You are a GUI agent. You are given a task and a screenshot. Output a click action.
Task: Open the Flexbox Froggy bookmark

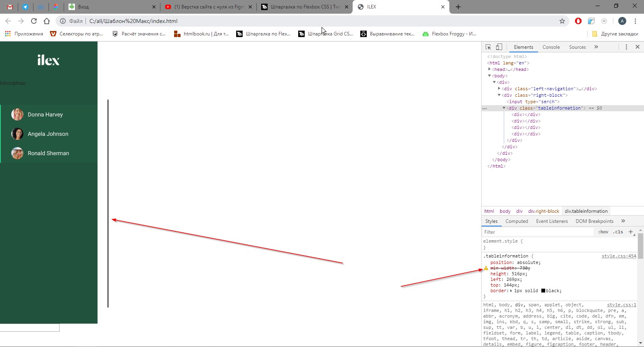click(449, 34)
